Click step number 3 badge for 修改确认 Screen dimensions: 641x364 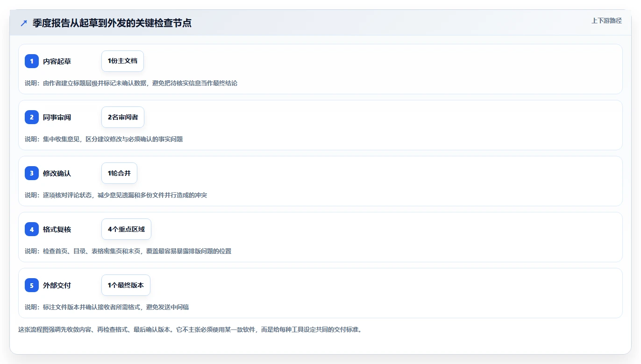click(32, 173)
